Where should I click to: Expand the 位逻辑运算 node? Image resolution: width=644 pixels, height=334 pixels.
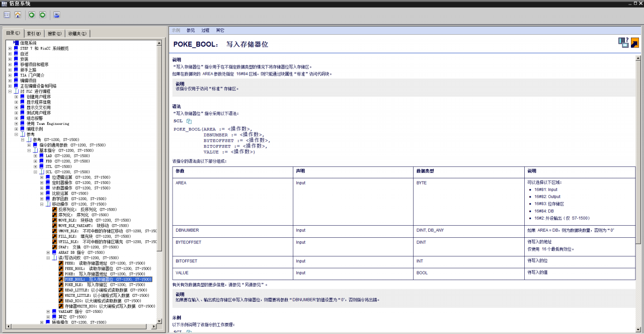pyautogui.click(x=42, y=177)
